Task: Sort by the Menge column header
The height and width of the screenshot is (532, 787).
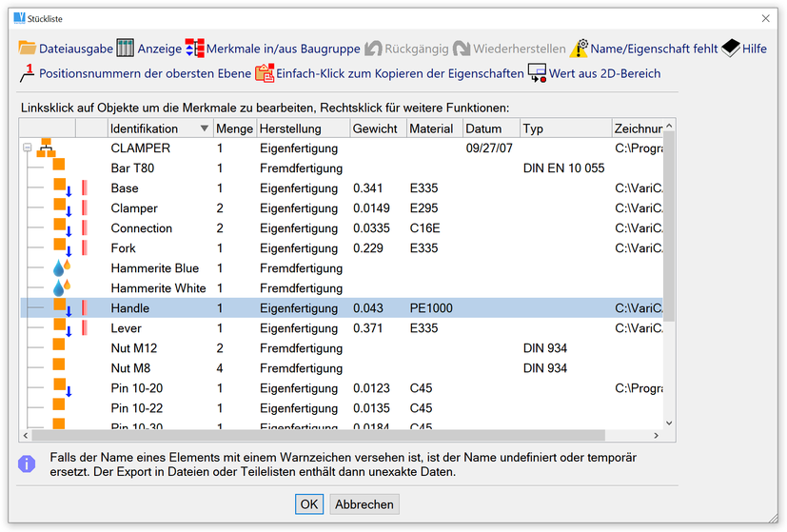Action: click(x=234, y=129)
